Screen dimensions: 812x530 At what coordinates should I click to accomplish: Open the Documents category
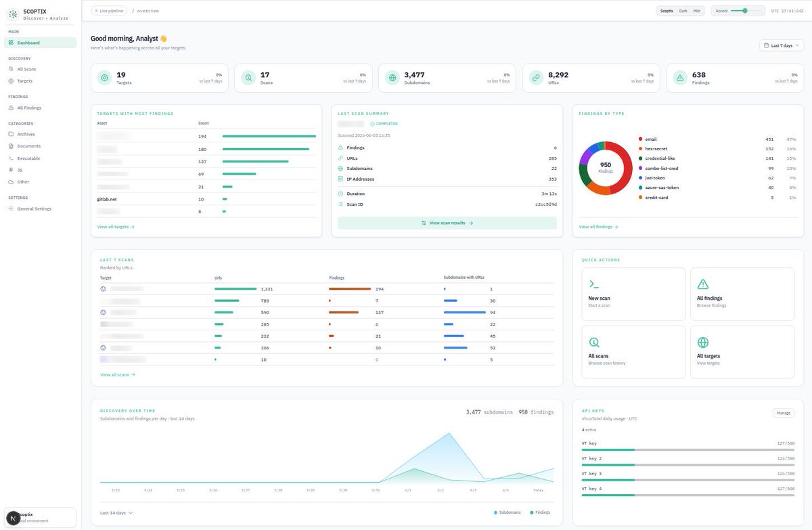[41, 146]
